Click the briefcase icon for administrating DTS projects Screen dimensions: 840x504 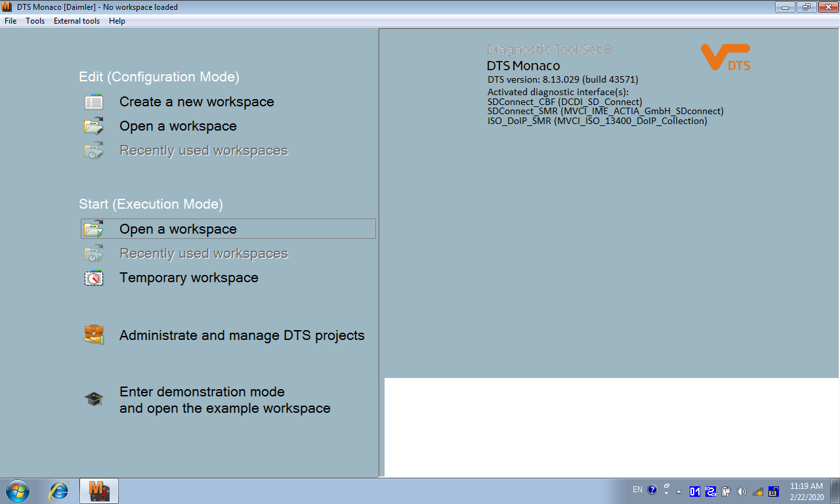(x=94, y=335)
